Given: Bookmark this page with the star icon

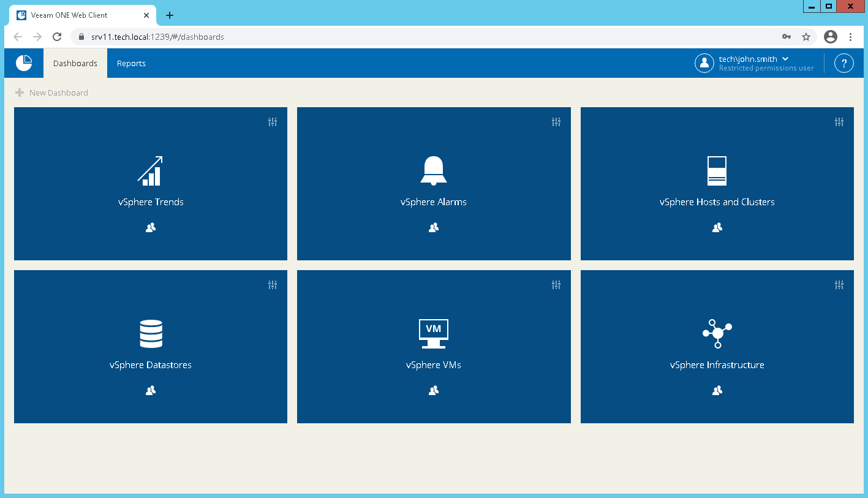Looking at the screenshot, I should pos(806,37).
